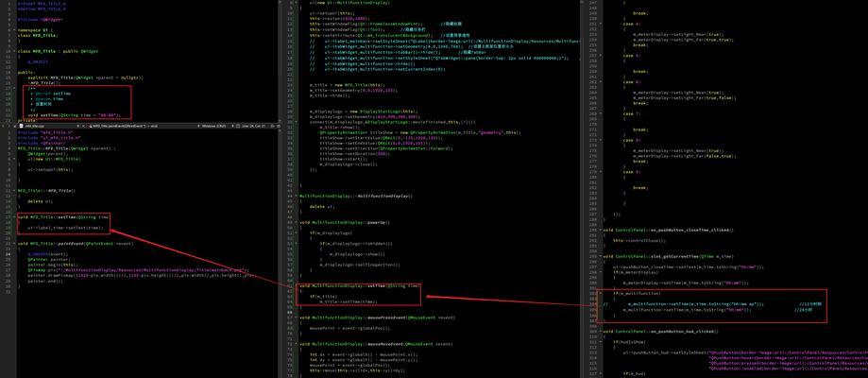The image size is (868, 378).
Task: Collapse the on_pushButton_hud_clicked fold
Action: [x=601, y=331]
